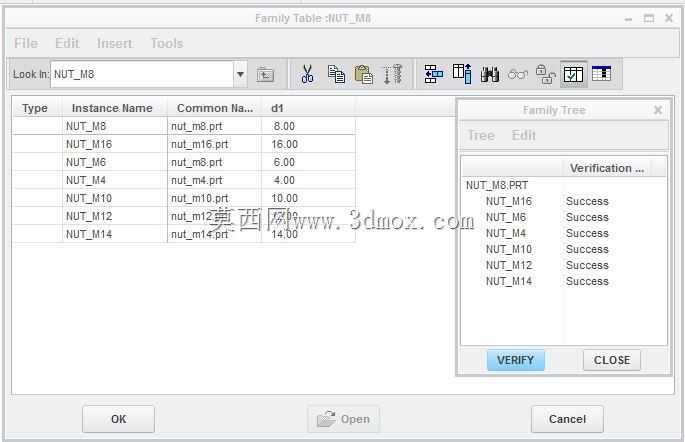685x442 pixels.
Task: Click the nut_m4.prt common name cell
Action: tap(214, 180)
